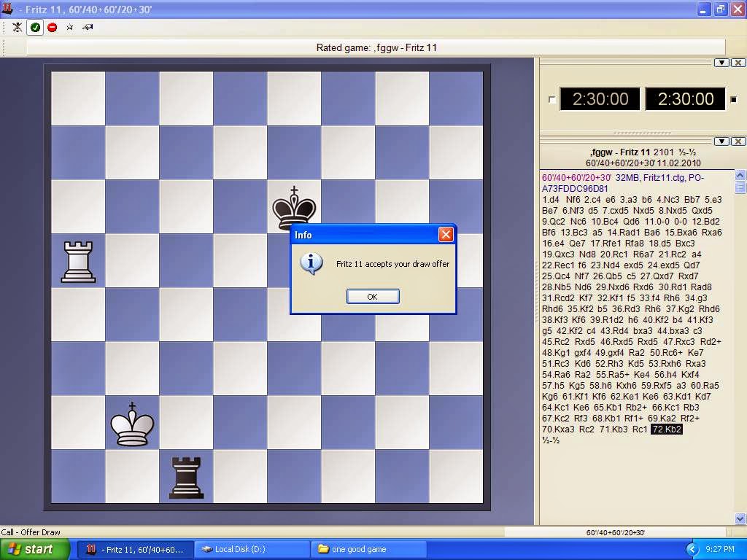Viewport: 747px width, 560px height.
Task: Select the white rook piece on the board
Action: tap(78, 262)
